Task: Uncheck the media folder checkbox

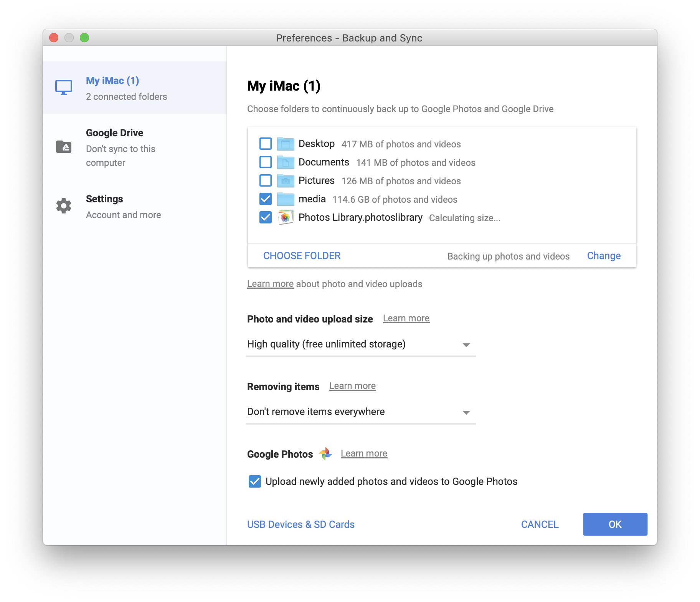Action: coord(266,199)
